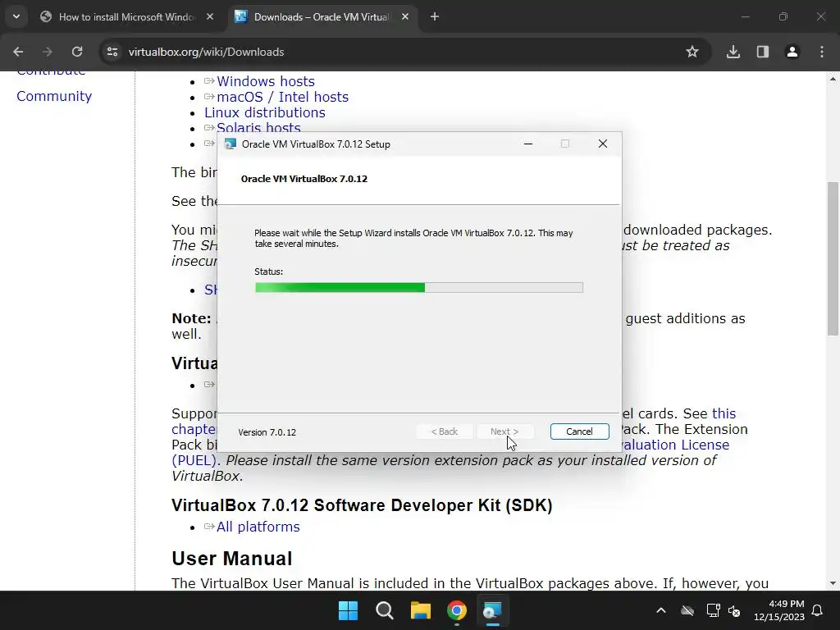This screenshot has height=630, width=840.
Task: Go back in Chrome browser history
Action: click(x=18, y=52)
